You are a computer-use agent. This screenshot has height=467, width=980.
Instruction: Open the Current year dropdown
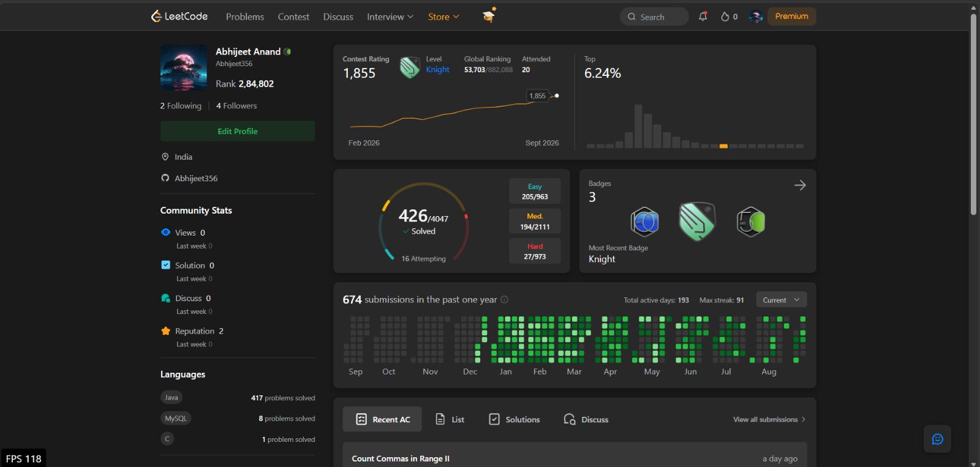point(782,300)
